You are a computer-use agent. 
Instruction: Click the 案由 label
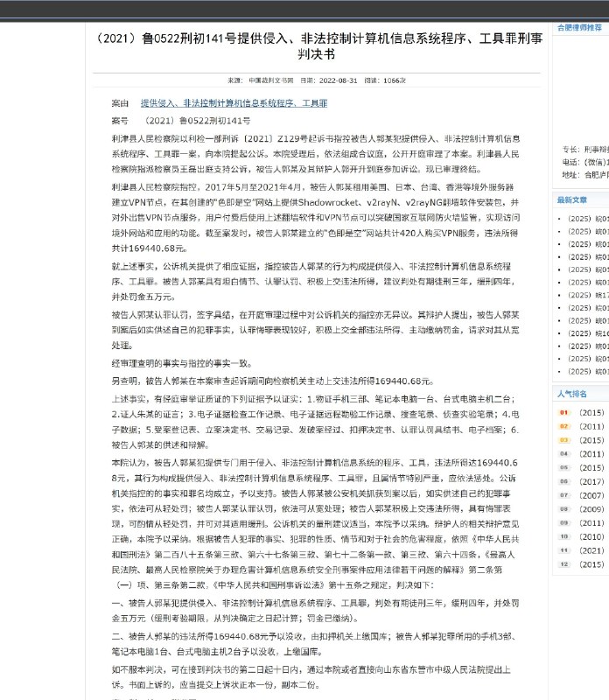pos(120,103)
